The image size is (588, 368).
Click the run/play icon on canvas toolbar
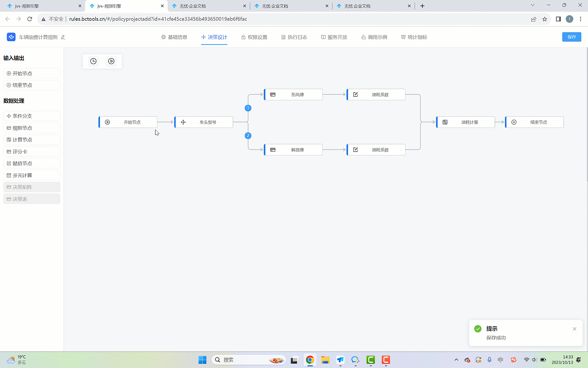[x=111, y=61]
